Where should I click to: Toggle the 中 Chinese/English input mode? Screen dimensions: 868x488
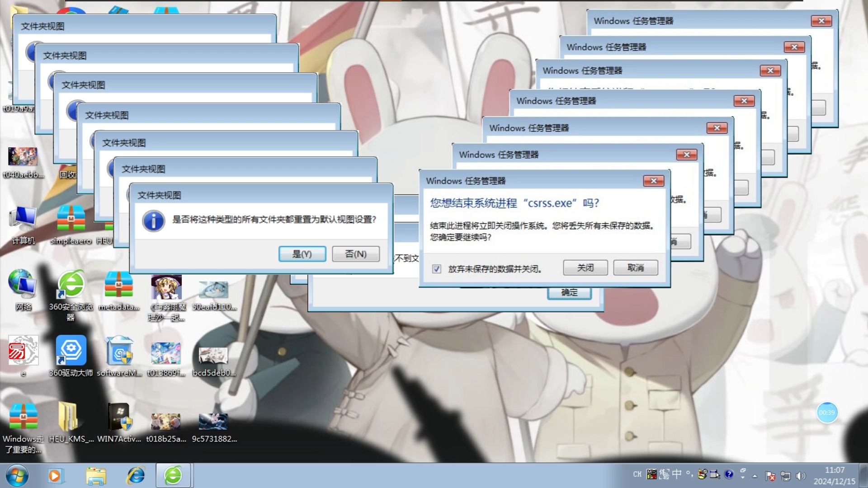pyautogui.click(x=677, y=474)
